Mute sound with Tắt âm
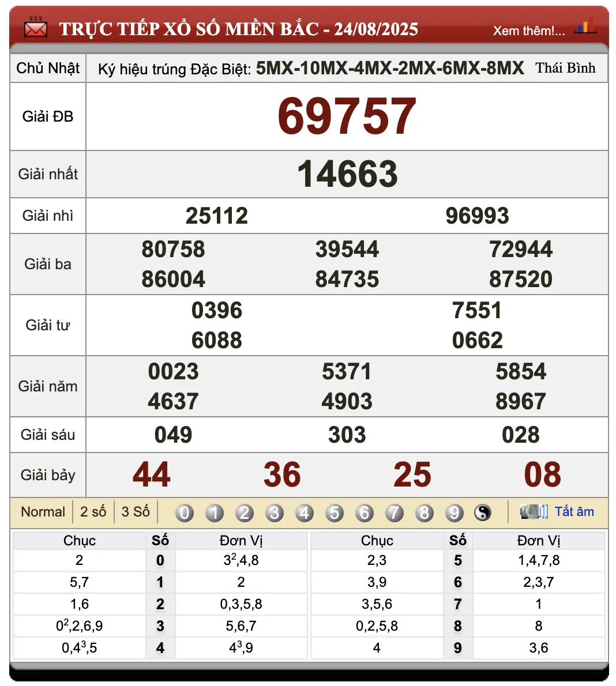This screenshot has height=686, width=616. pyautogui.click(x=574, y=511)
